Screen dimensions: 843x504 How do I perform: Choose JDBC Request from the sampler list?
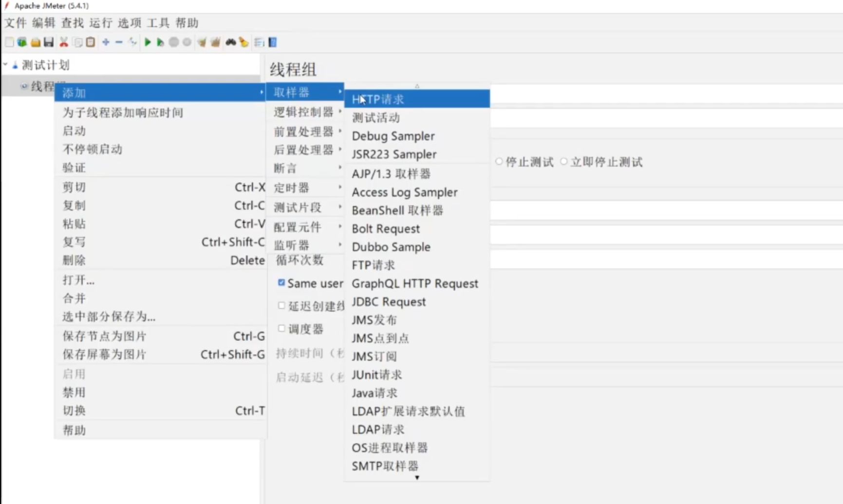pos(417,301)
